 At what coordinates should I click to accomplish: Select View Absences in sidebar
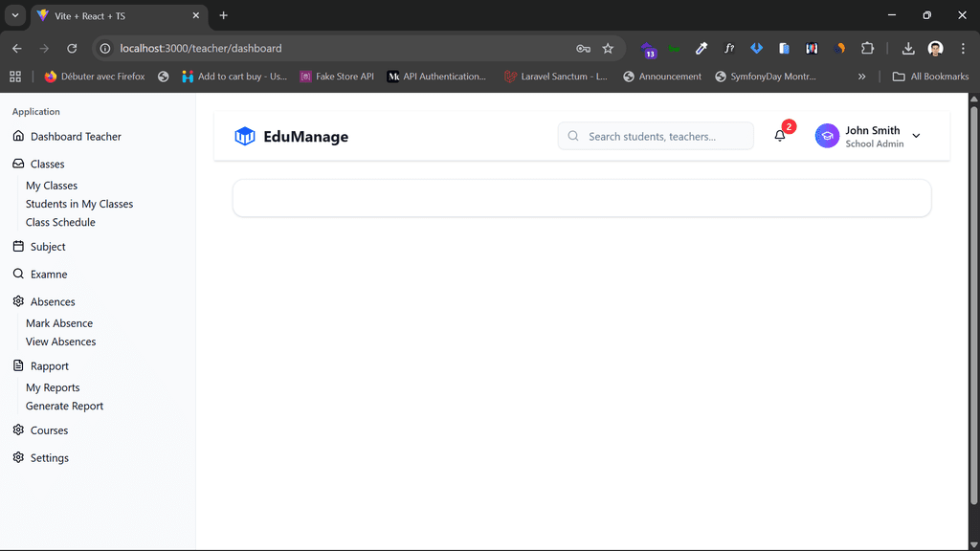click(x=60, y=342)
